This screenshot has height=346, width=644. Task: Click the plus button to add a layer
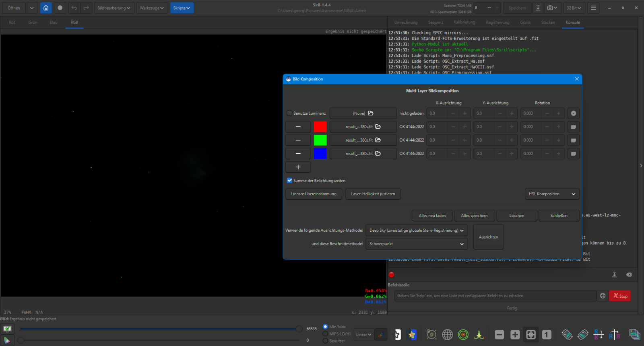298,167
